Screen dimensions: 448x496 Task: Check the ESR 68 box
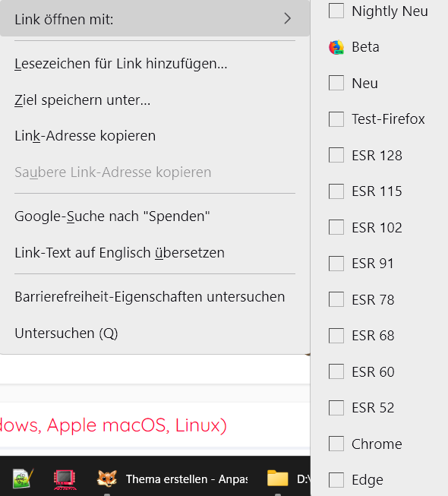(x=336, y=336)
